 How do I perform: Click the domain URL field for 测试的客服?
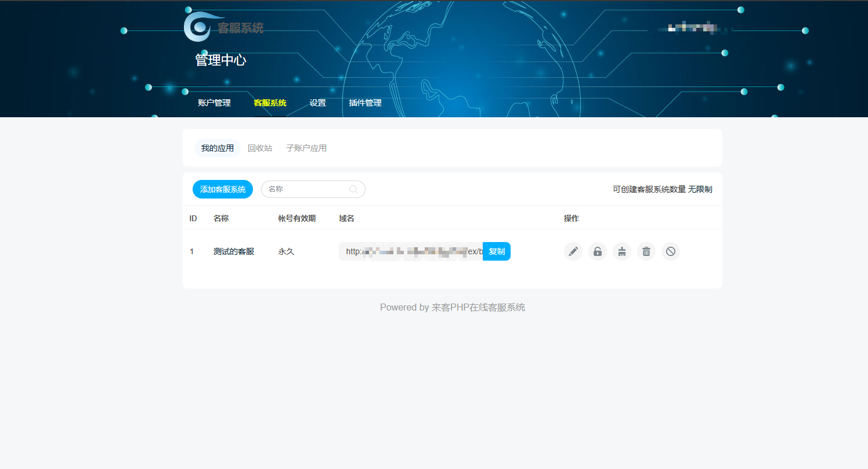coord(410,251)
